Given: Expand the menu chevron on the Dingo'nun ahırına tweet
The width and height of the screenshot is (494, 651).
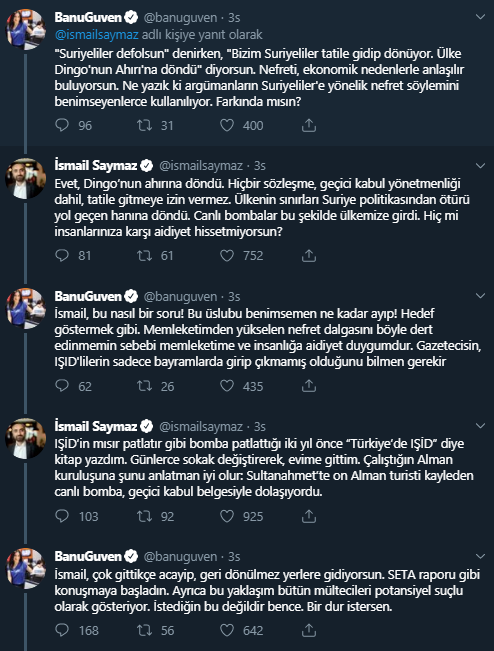Looking at the screenshot, I should click(x=480, y=166).
